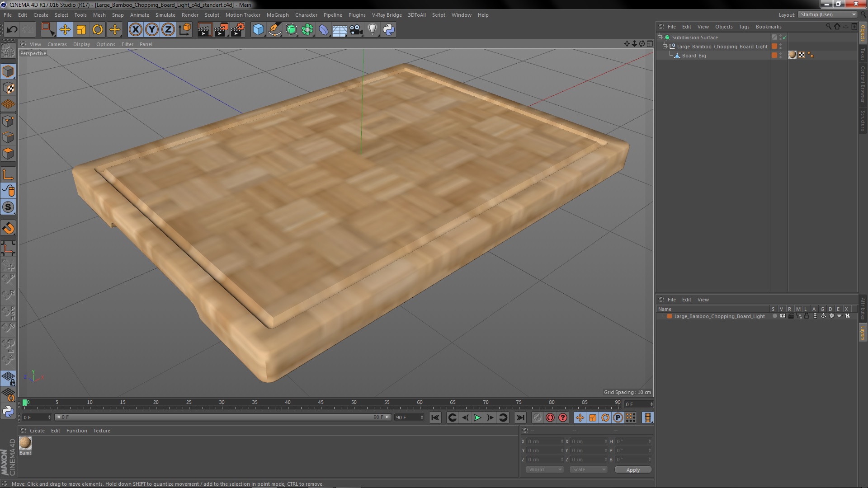Open material manager Function menu
Viewport: 868px width, 488px height.
pyautogui.click(x=76, y=431)
